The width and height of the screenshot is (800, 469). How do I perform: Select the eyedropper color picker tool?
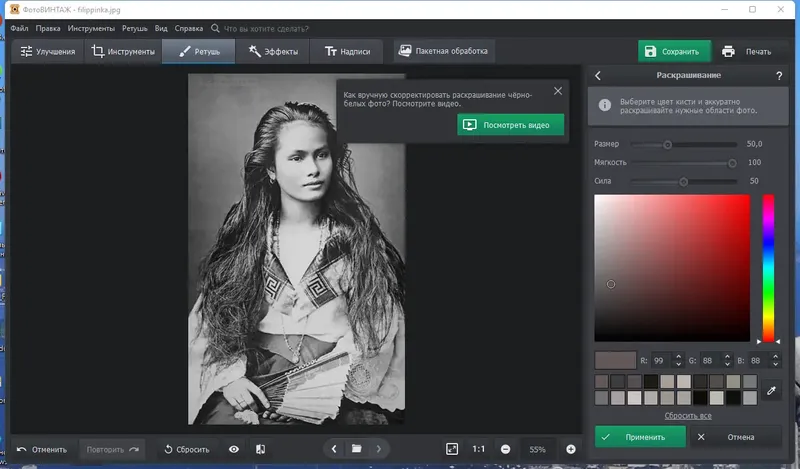[x=771, y=390]
